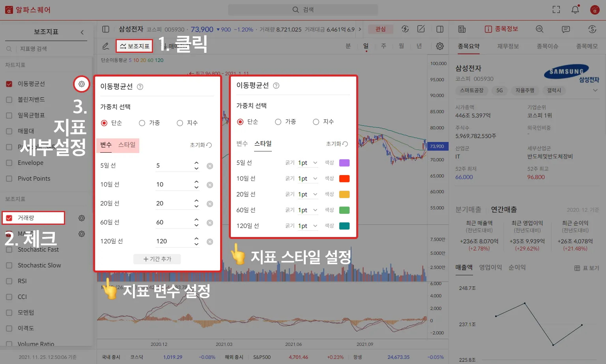This screenshot has width=606, height=364.
Task: Change the teal color swatch for 120일 선
Action: [x=344, y=226]
